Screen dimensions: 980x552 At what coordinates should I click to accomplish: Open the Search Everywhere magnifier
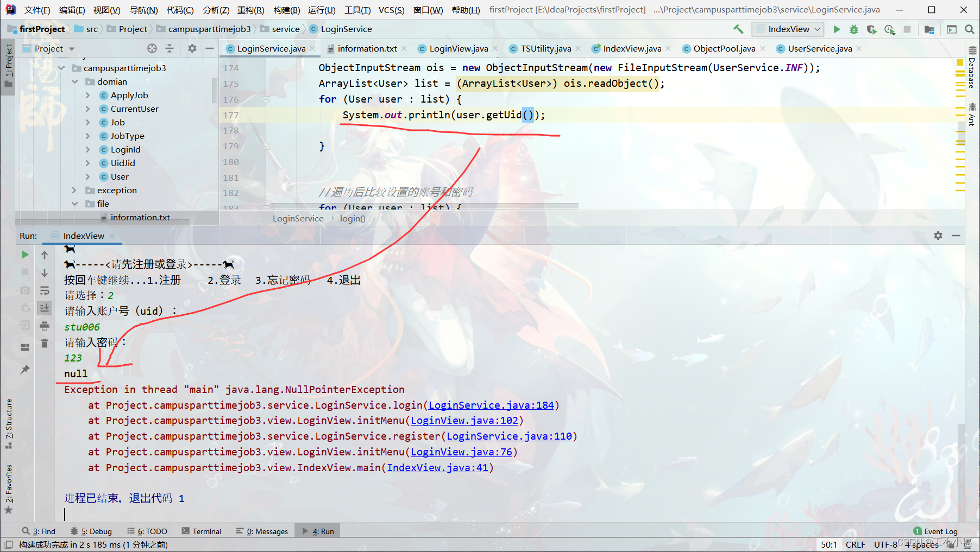tap(969, 29)
